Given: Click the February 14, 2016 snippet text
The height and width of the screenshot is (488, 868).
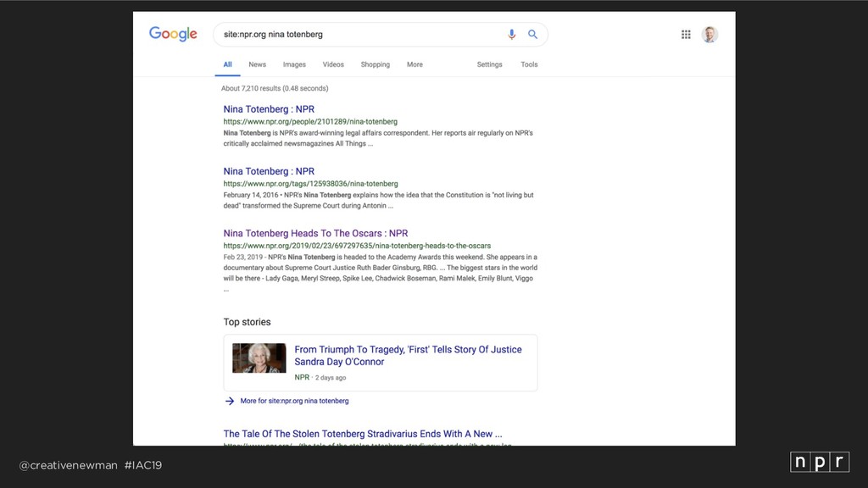Looking at the screenshot, I should (379, 200).
